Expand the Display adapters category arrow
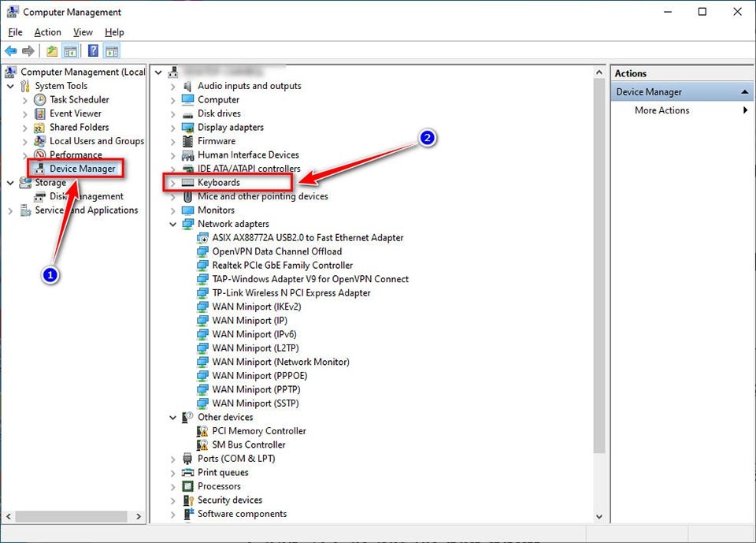The image size is (756, 543). [x=172, y=128]
